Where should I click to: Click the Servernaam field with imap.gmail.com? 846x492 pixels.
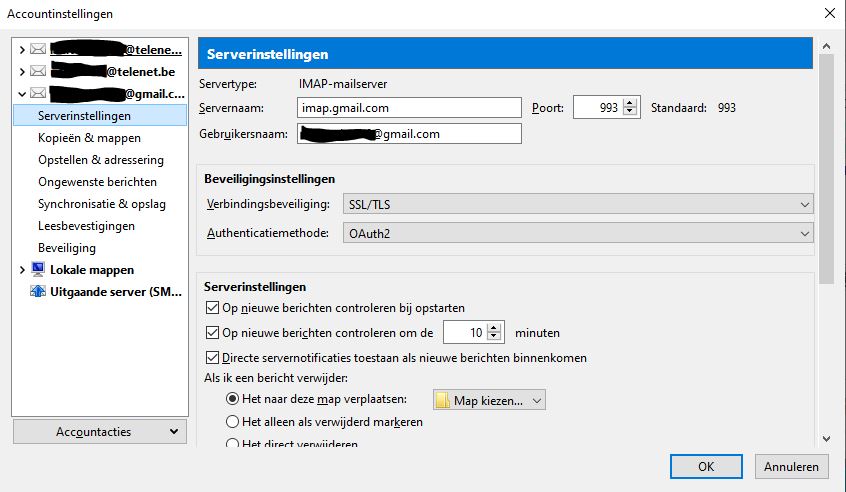pos(409,107)
